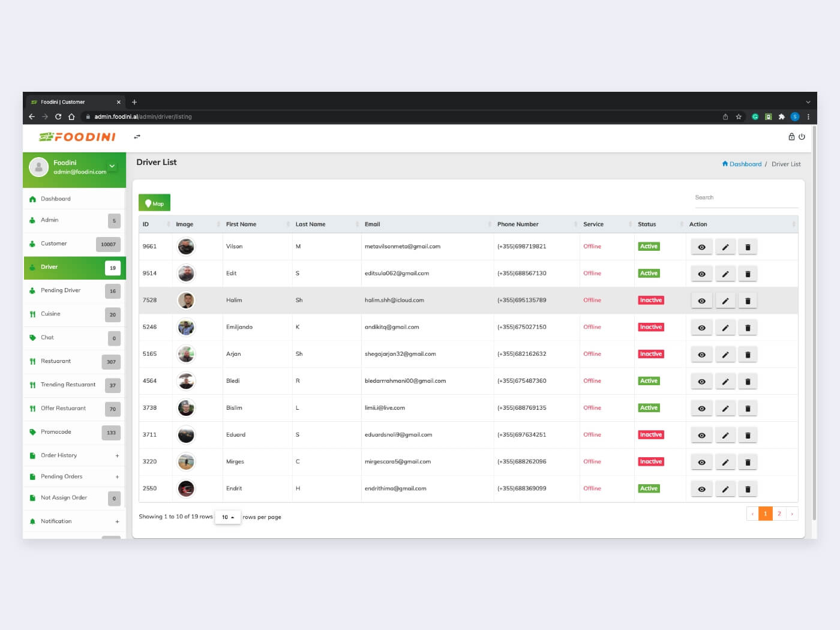
Task: Delete driver Endrit
Action: 748,490
